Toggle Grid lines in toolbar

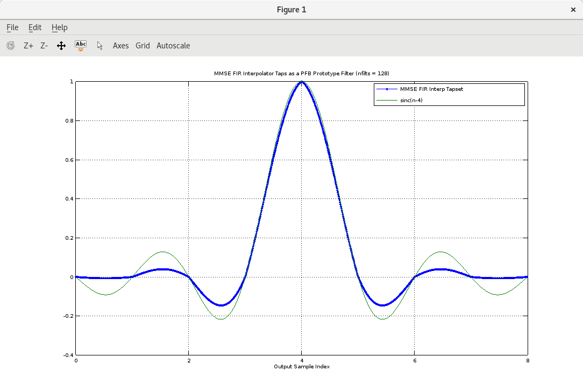143,46
